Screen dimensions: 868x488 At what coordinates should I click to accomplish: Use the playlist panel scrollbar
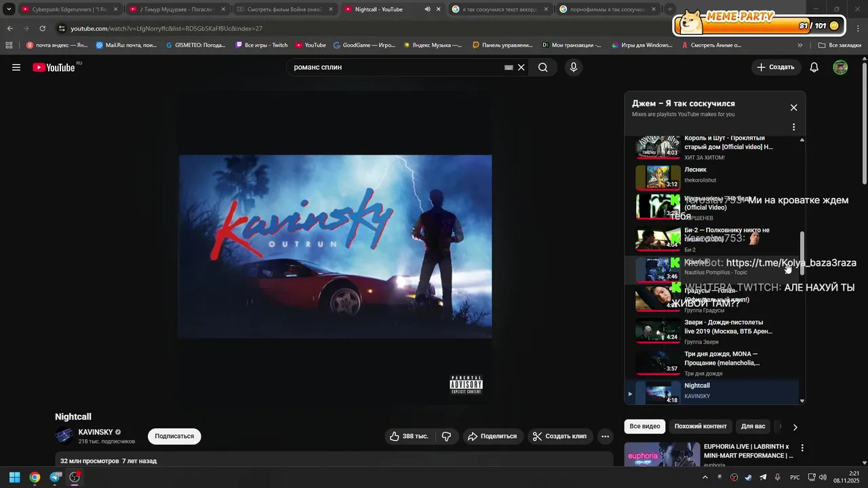tap(802, 252)
